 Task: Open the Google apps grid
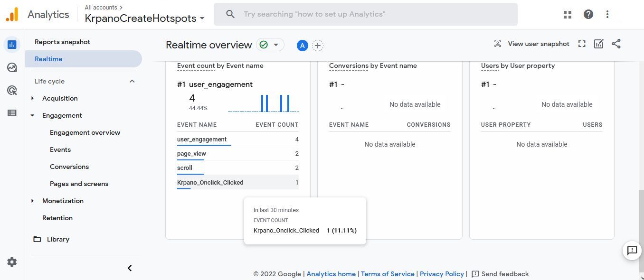pos(567,14)
